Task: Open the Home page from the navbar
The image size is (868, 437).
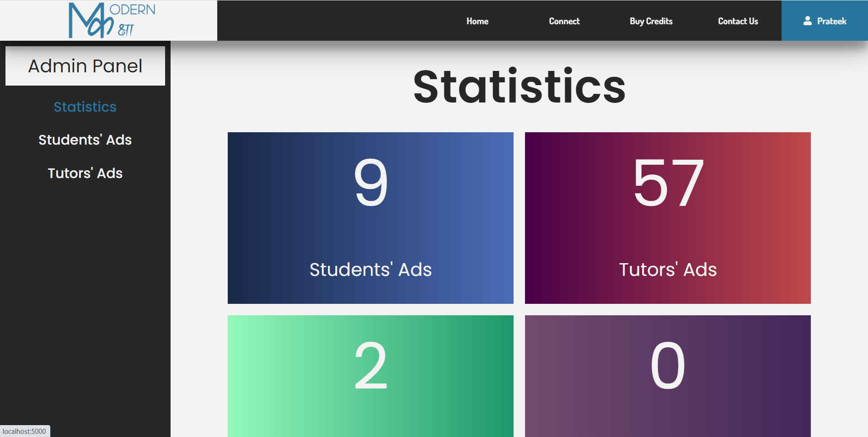Action: point(477,21)
